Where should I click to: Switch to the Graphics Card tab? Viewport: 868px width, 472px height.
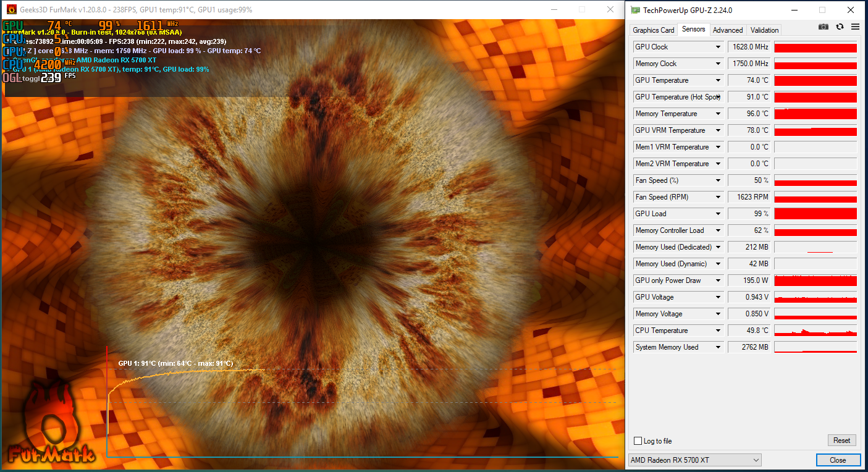pyautogui.click(x=654, y=30)
